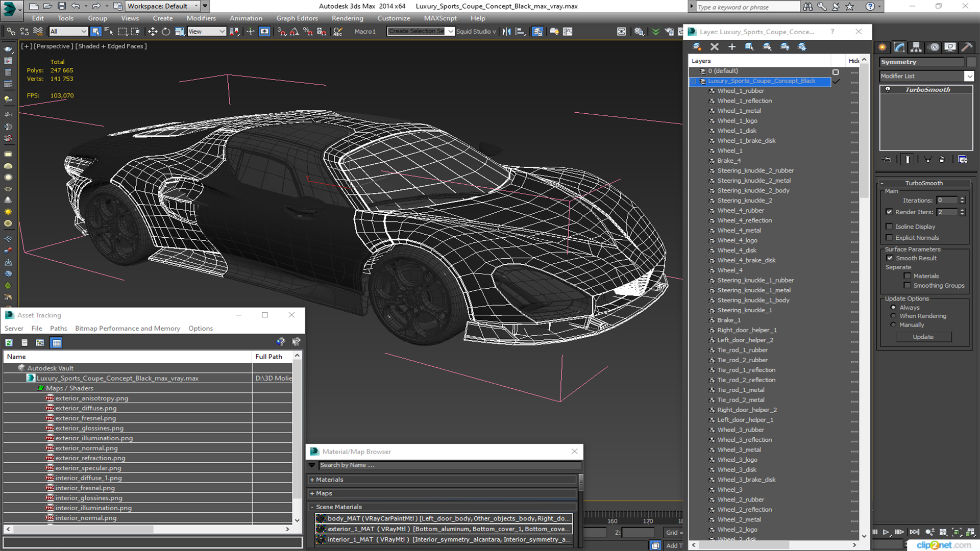Enable Explicit Normals checkbox

[889, 238]
